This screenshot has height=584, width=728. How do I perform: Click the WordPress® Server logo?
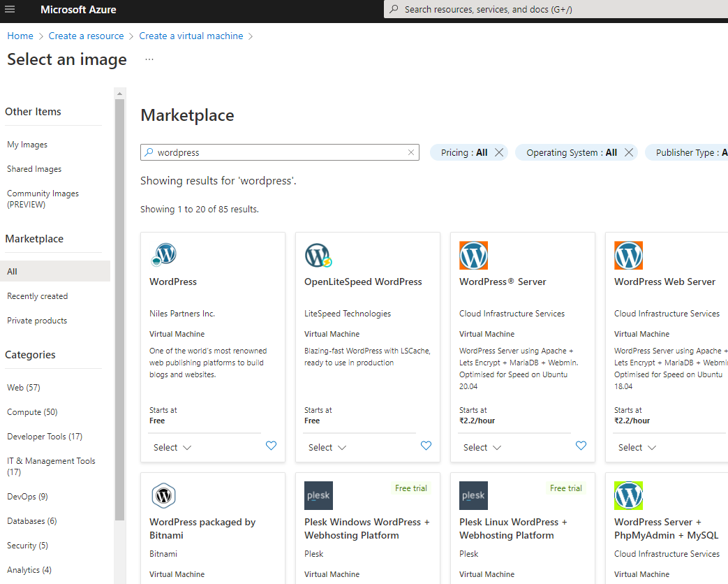473,255
